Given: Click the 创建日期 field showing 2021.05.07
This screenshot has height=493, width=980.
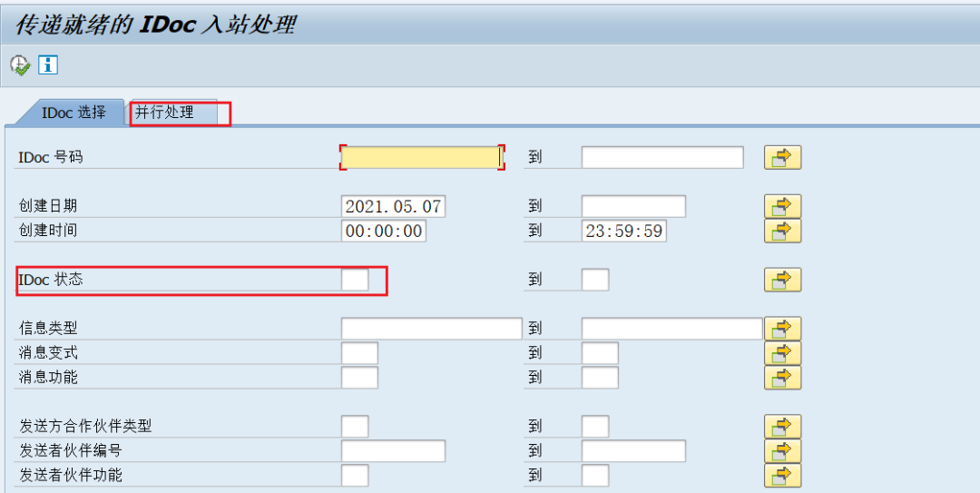Looking at the screenshot, I should click(x=393, y=207).
